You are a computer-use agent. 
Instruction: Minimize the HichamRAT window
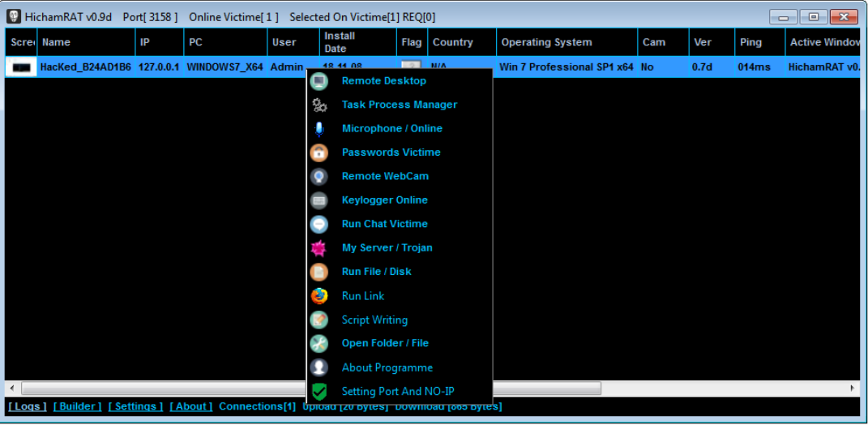(783, 17)
